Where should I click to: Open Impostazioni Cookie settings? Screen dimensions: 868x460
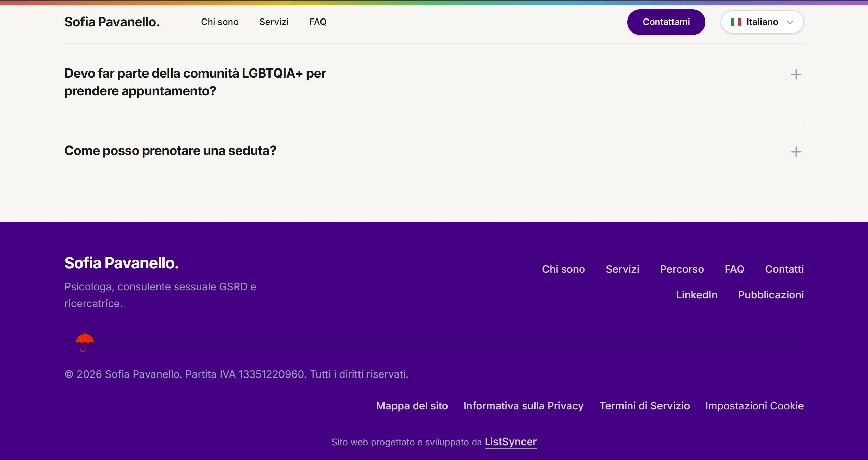[x=754, y=406]
